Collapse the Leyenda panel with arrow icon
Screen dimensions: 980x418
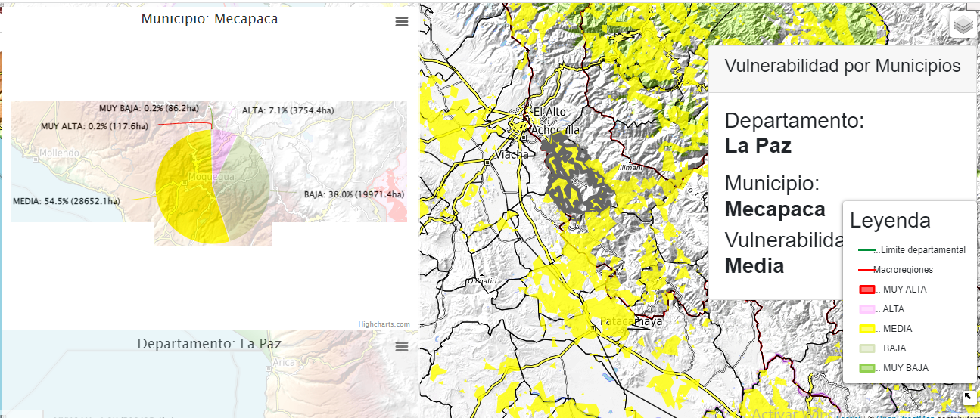tap(968, 397)
